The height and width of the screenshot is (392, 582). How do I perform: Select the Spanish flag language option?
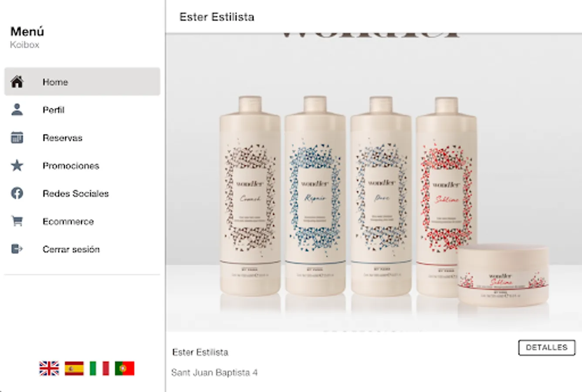74,368
